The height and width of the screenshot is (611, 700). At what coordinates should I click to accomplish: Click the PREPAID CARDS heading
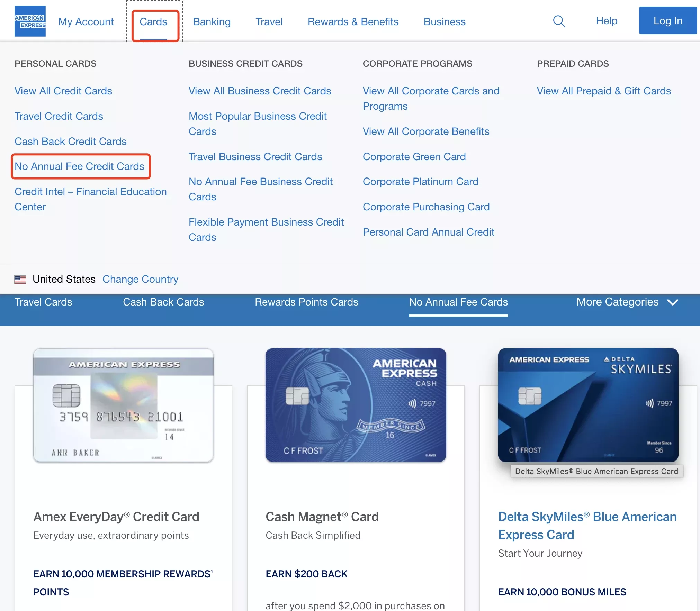tap(573, 64)
